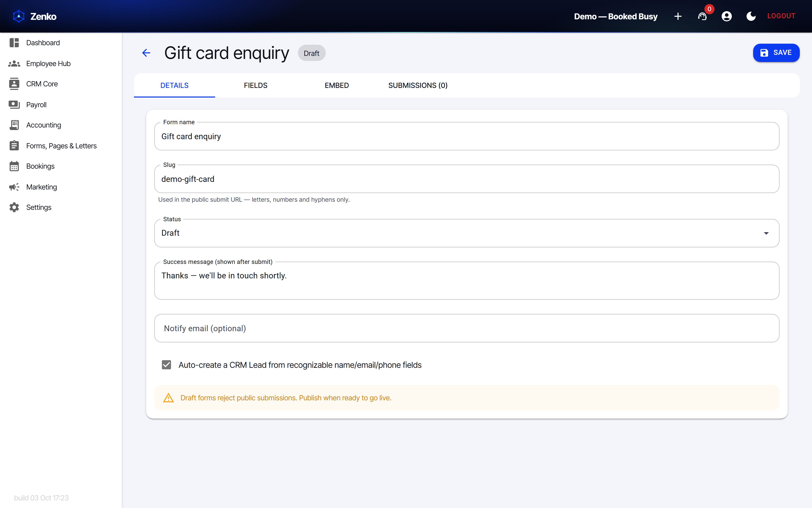Open the Marketing sidebar label
Viewport: 812px width, 508px height.
(x=42, y=187)
